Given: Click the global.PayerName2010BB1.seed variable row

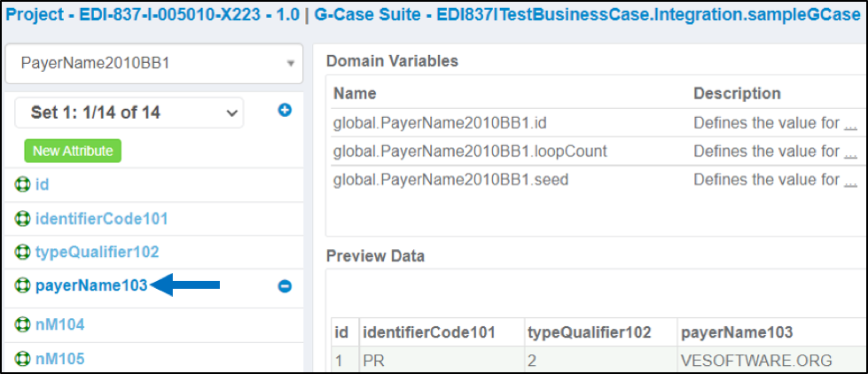Looking at the screenshot, I should click(597, 180).
